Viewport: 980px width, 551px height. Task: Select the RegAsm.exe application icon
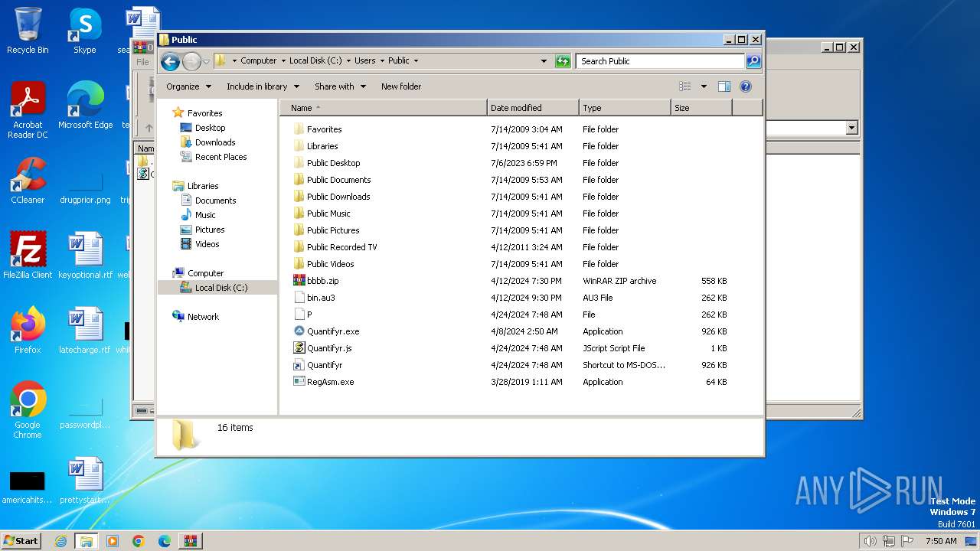pos(299,382)
